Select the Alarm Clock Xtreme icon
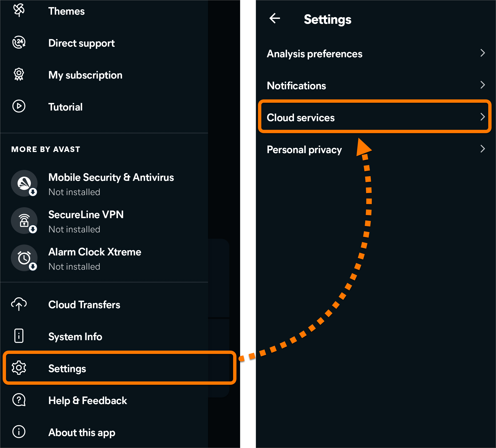 pos(24,258)
